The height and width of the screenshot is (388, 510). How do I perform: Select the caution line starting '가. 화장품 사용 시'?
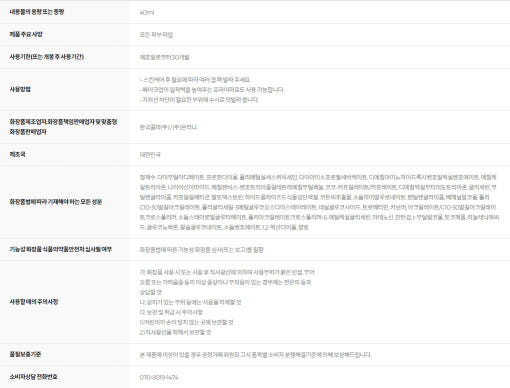(227, 273)
